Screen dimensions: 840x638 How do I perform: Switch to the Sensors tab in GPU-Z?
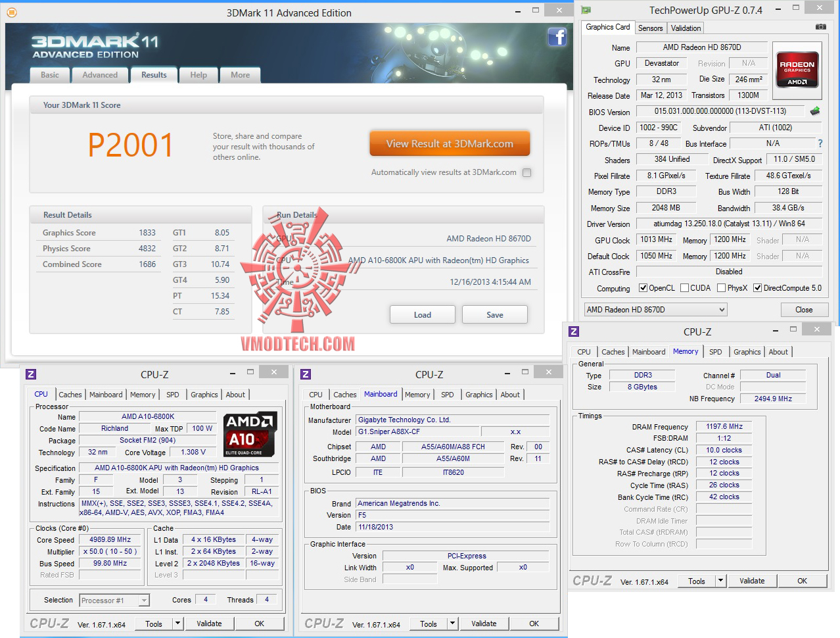coord(650,28)
